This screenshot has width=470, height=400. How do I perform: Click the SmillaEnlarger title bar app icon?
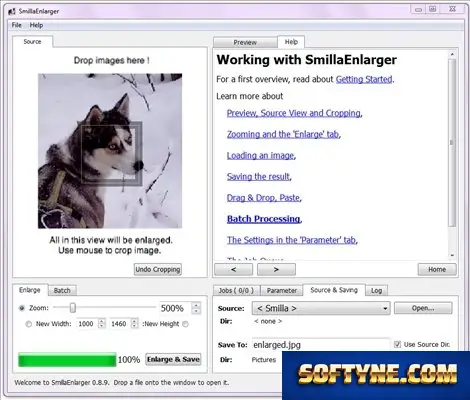tap(12, 11)
